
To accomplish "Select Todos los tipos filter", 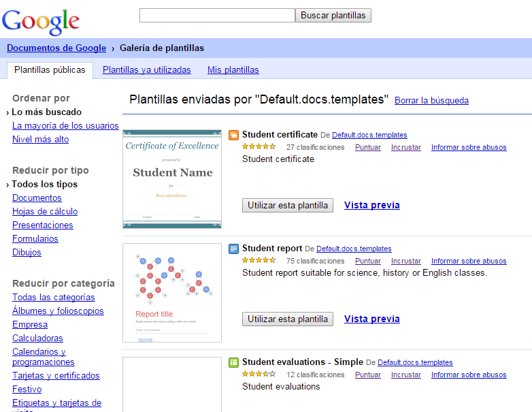I will [44, 184].
